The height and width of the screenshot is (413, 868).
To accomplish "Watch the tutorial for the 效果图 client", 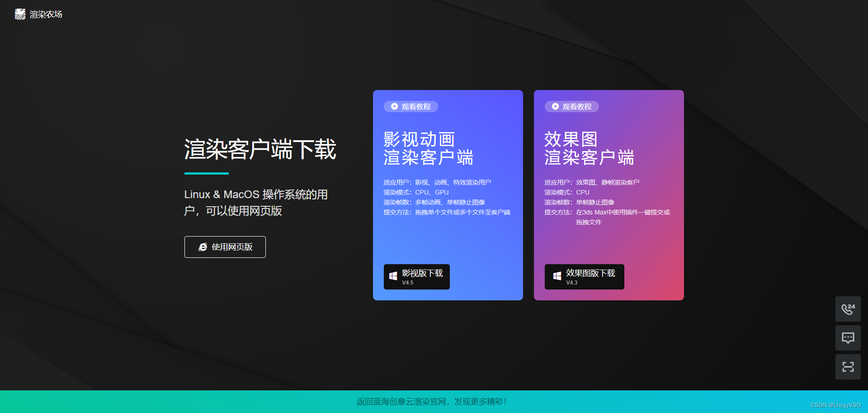I will point(572,106).
